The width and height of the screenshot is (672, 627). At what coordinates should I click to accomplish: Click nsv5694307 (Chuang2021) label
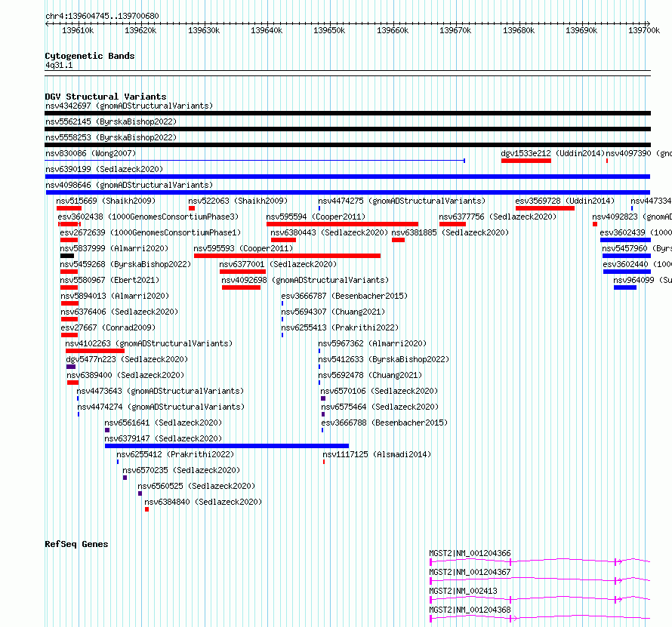pyautogui.click(x=333, y=312)
